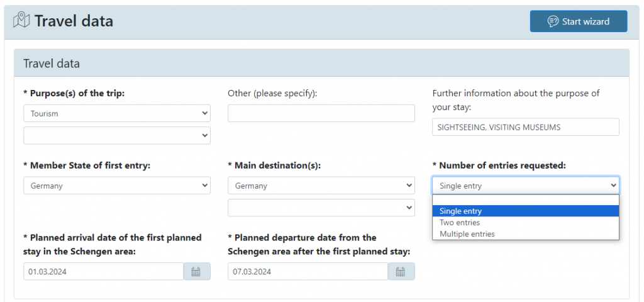This screenshot has width=644, height=302.
Task: Open calendar picker for planned arrival date
Action: 196,272
